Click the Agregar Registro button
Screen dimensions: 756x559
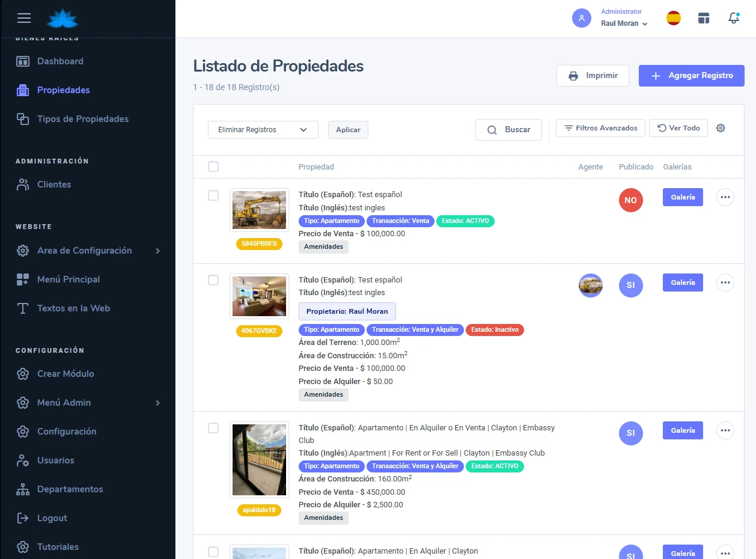692,76
